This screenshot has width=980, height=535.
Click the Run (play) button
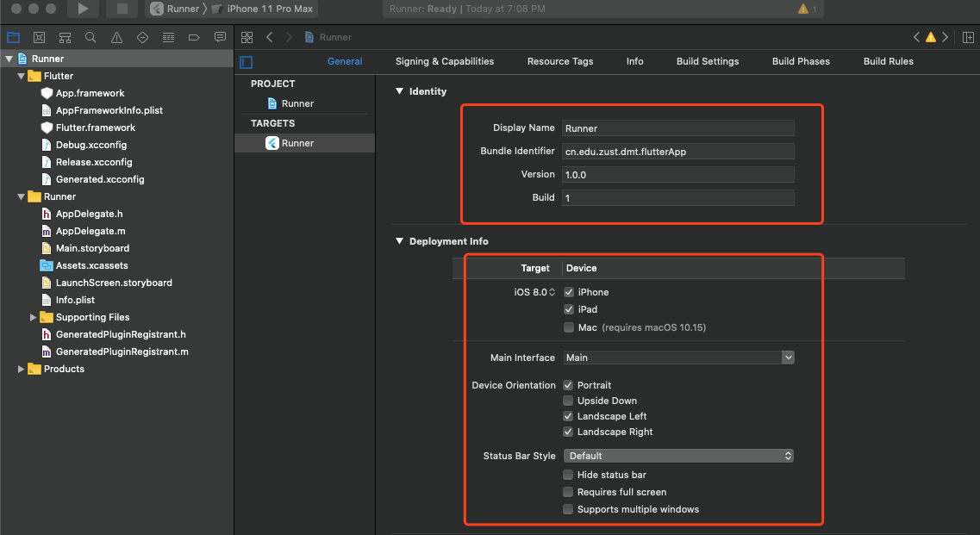[83, 9]
